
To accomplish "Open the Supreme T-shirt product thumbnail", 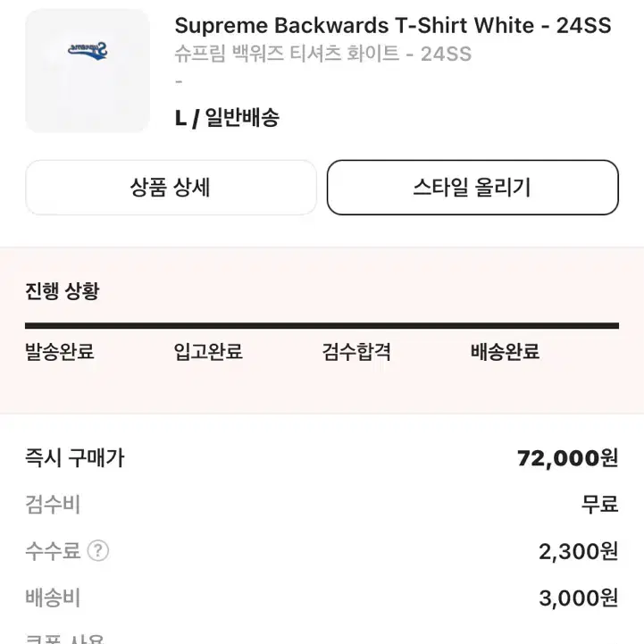I will (x=88, y=71).
